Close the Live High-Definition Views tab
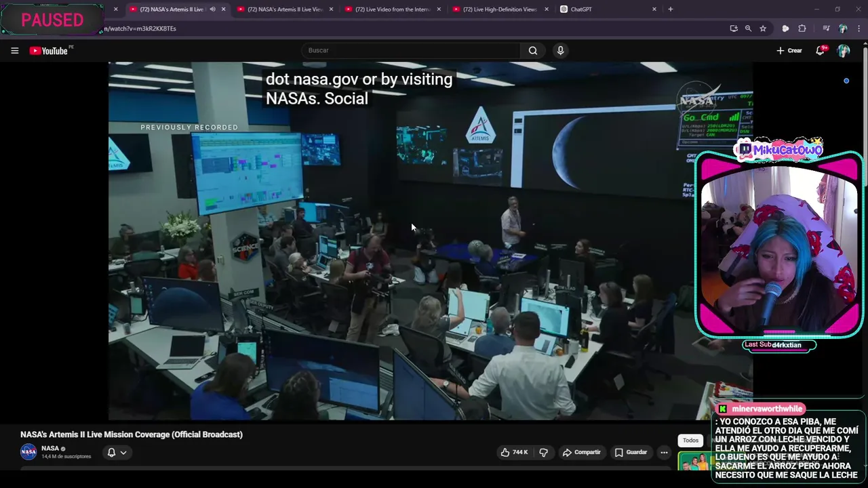 tap(547, 9)
